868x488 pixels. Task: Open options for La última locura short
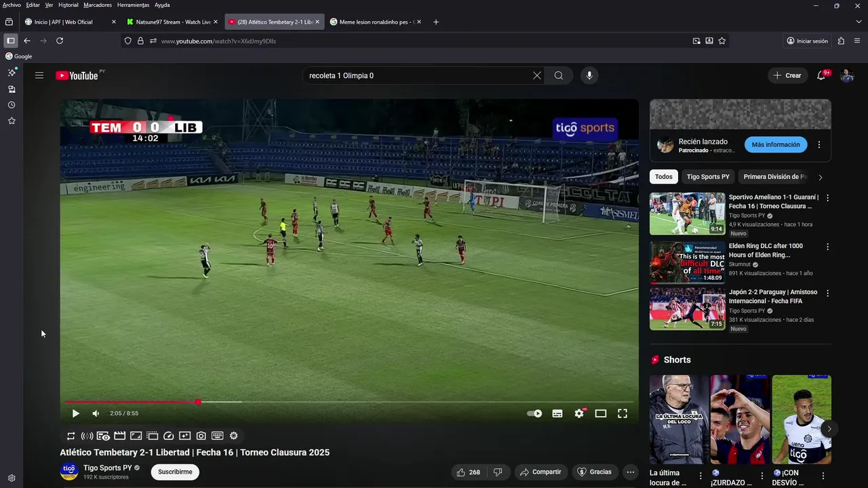tap(701, 476)
